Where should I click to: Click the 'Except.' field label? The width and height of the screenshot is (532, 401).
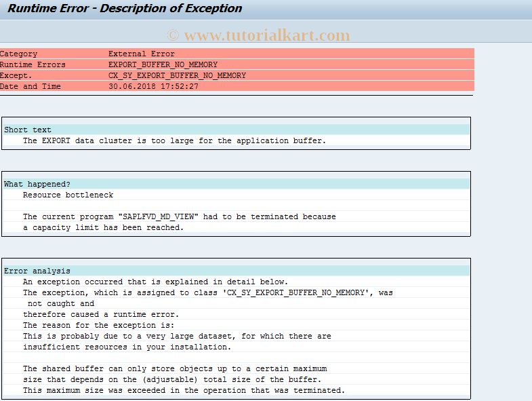pyautogui.click(x=16, y=75)
